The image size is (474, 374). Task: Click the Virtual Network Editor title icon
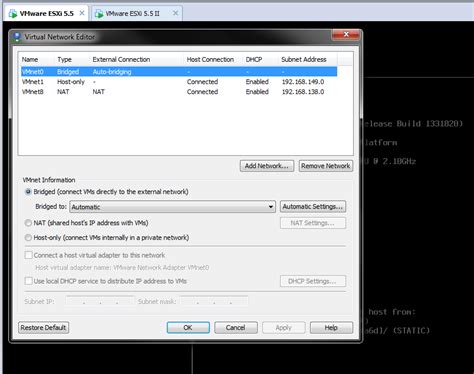[17, 37]
